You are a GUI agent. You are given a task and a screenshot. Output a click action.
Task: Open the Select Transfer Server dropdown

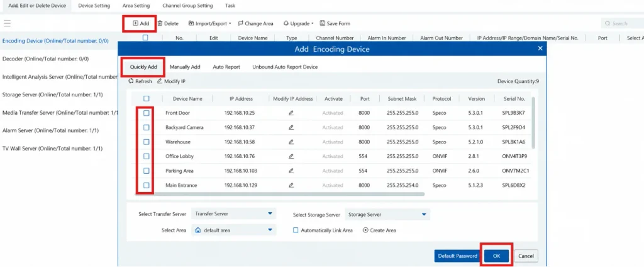[x=234, y=214]
